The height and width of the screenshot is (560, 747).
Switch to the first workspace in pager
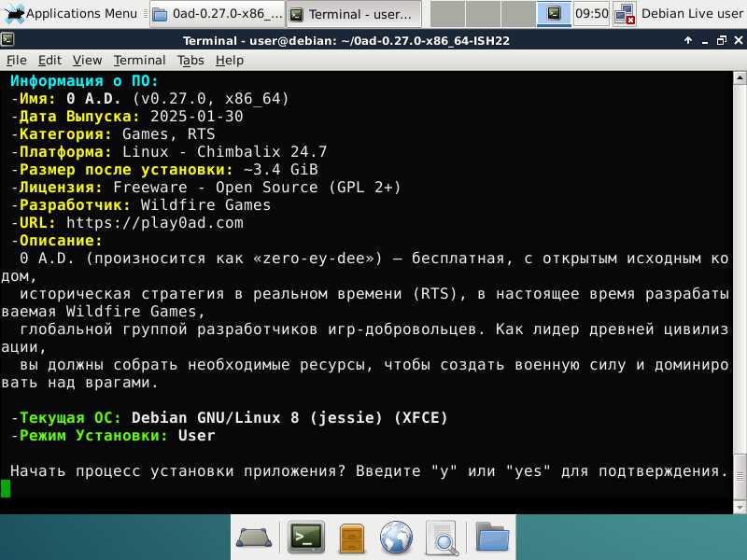tap(447, 14)
